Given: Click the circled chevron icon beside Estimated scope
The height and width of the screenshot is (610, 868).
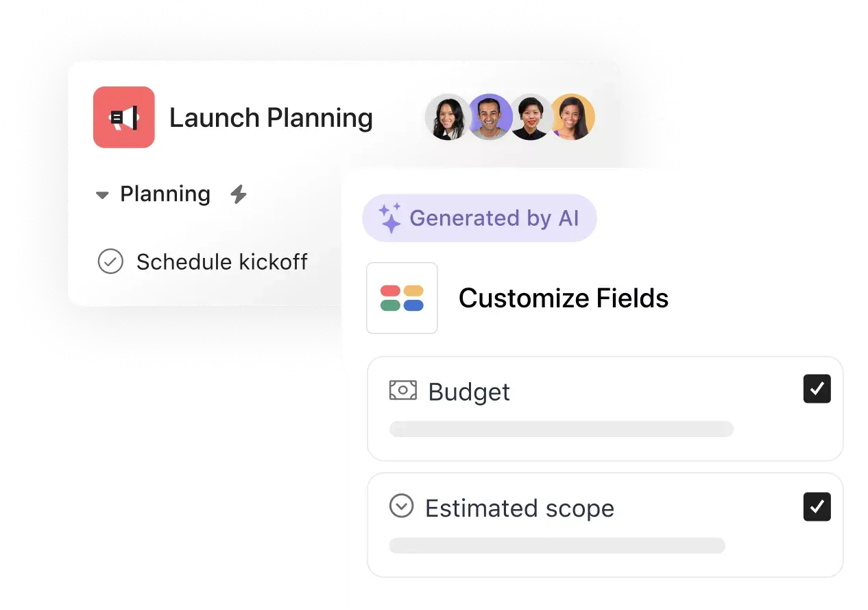Looking at the screenshot, I should pyautogui.click(x=402, y=506).
